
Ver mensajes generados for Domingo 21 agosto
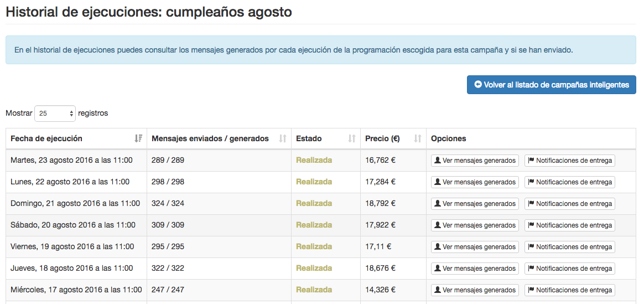(475, 204)
